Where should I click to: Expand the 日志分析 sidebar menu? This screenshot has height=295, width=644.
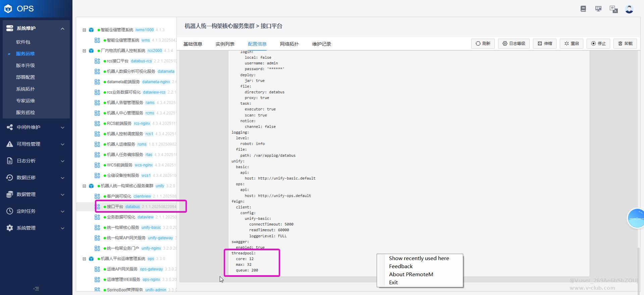tap(36, 161)
